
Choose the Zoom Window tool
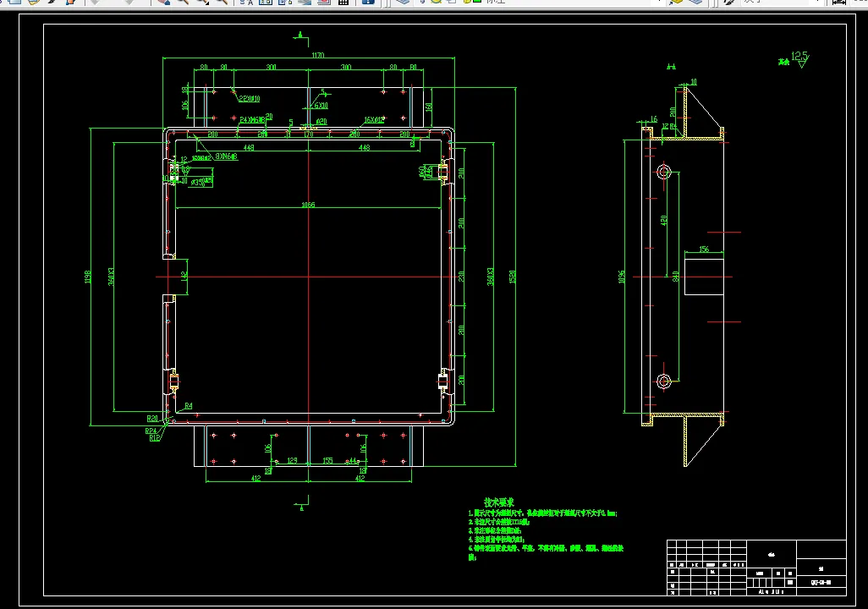pos(202,3)
